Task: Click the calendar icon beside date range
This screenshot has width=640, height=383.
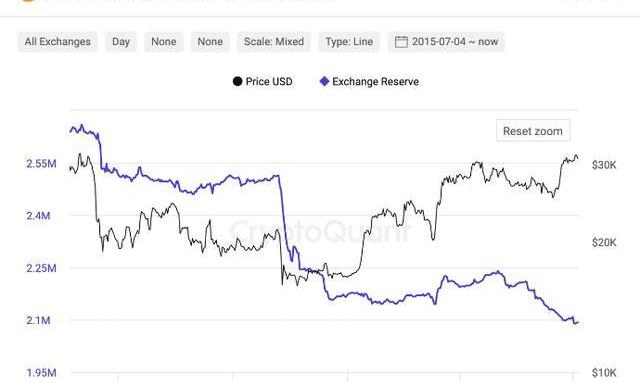Action: [x=401, y=42]
